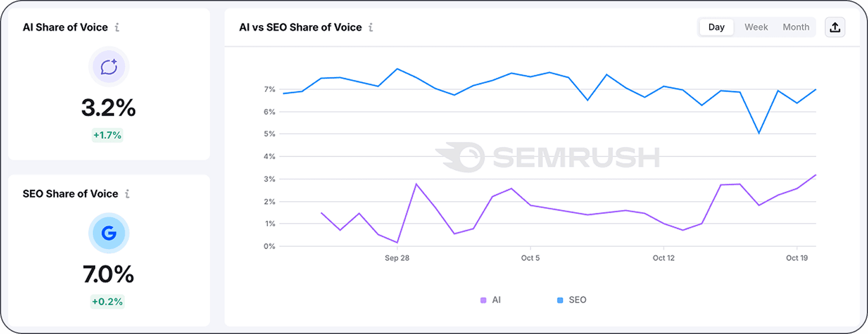Click the purple AI legend swatch
Image resolution: width=868 pixels, height=334 pixels.
pos(483,300)
